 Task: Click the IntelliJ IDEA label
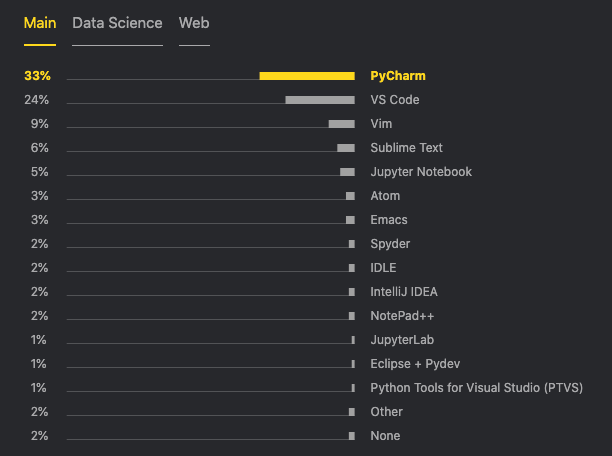click(x=404, y=292)
